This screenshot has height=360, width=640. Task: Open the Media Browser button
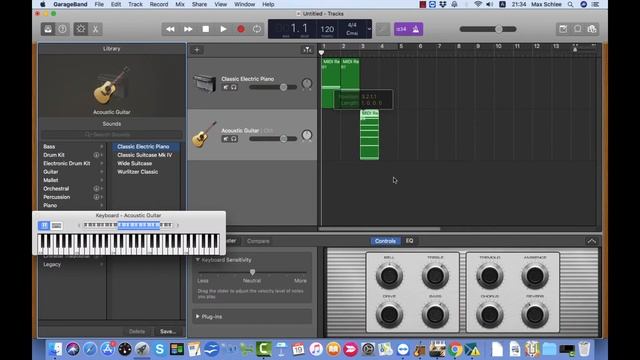tap(592, 29)
